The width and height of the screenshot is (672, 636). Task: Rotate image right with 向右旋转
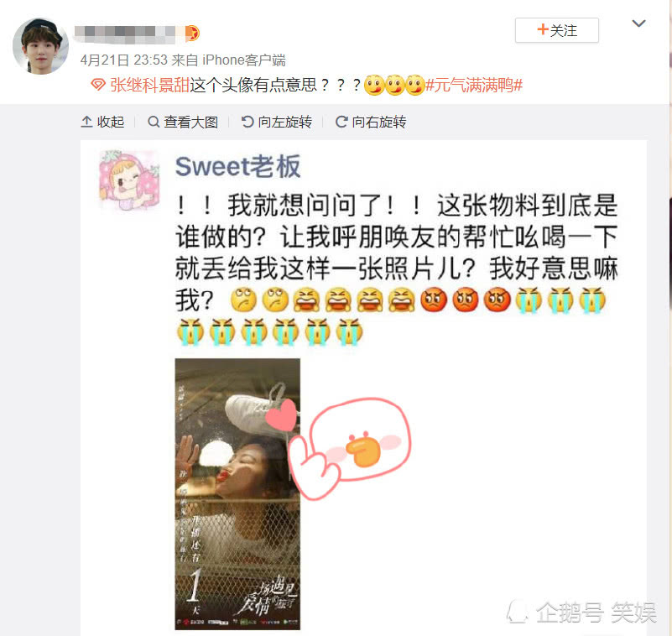[371, 123]
